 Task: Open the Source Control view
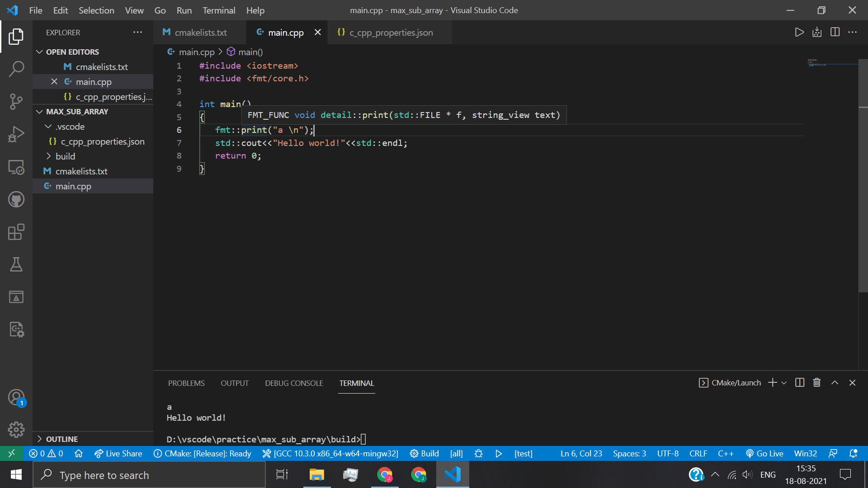[16, 102]
